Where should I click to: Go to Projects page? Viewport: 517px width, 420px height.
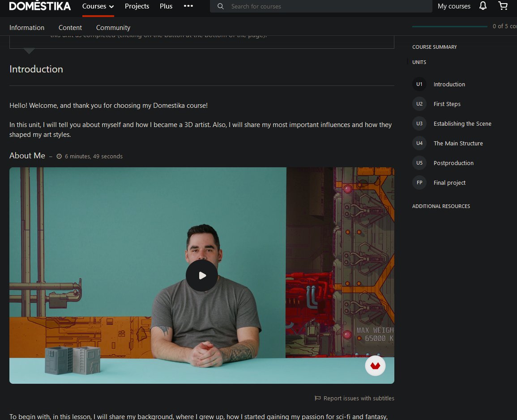[x=137, y=6]
